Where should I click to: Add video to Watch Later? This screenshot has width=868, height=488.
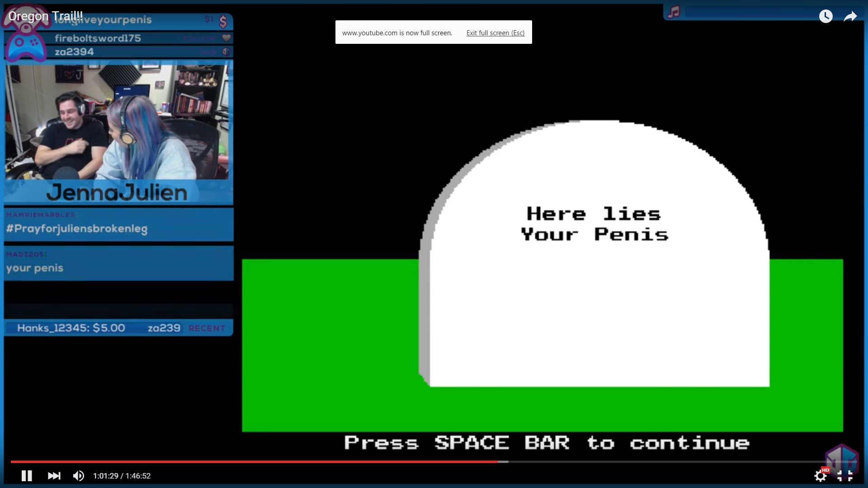tap(826, 16)
